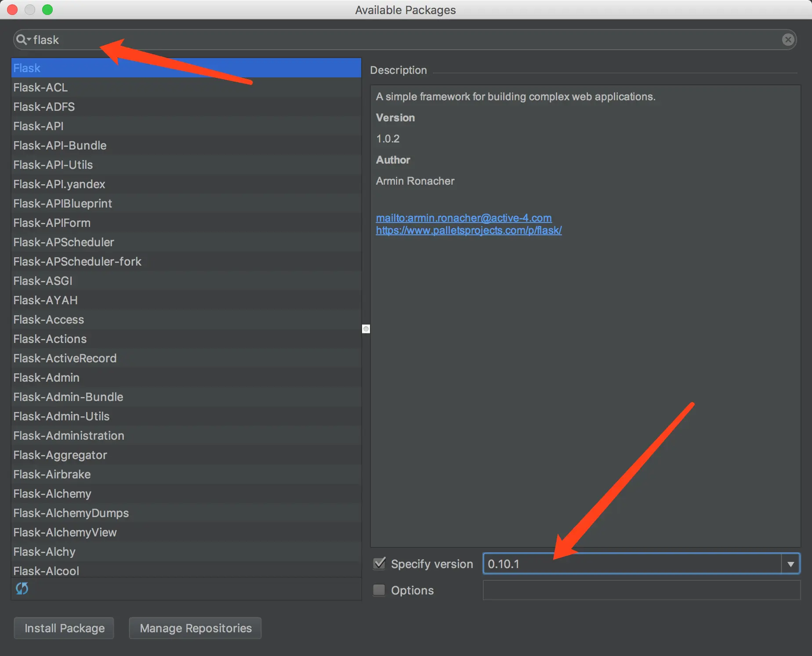Focus the Options text field
The height and width of the screenshot is (656, 812).
(642, 590)
